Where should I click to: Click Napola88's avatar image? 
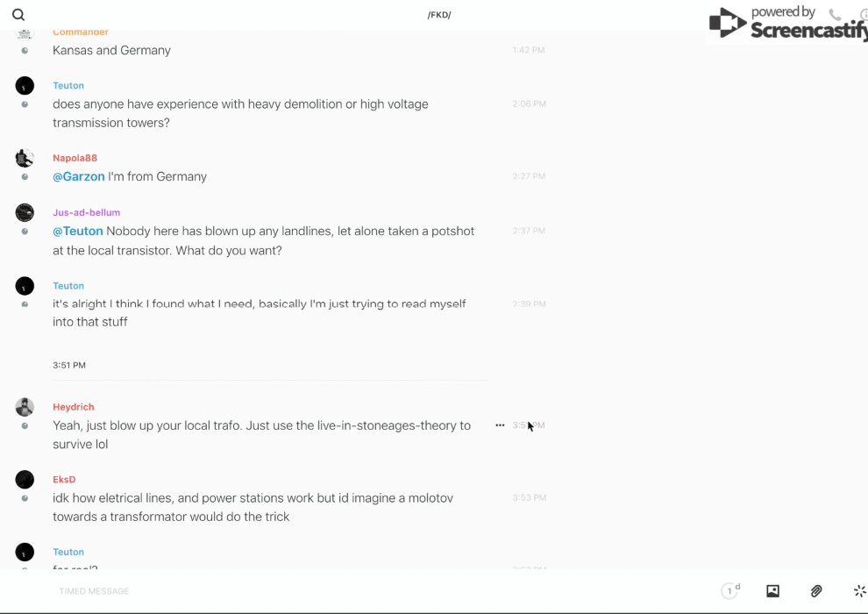tap(25, 158)
